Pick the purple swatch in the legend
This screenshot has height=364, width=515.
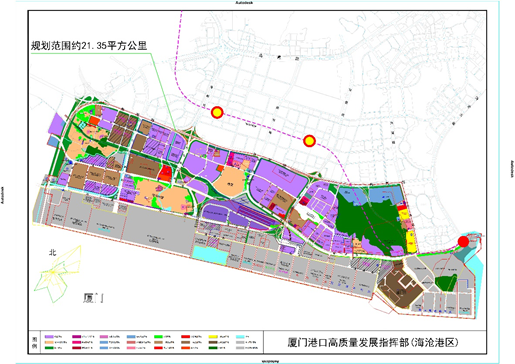click(x=49, y=337)
